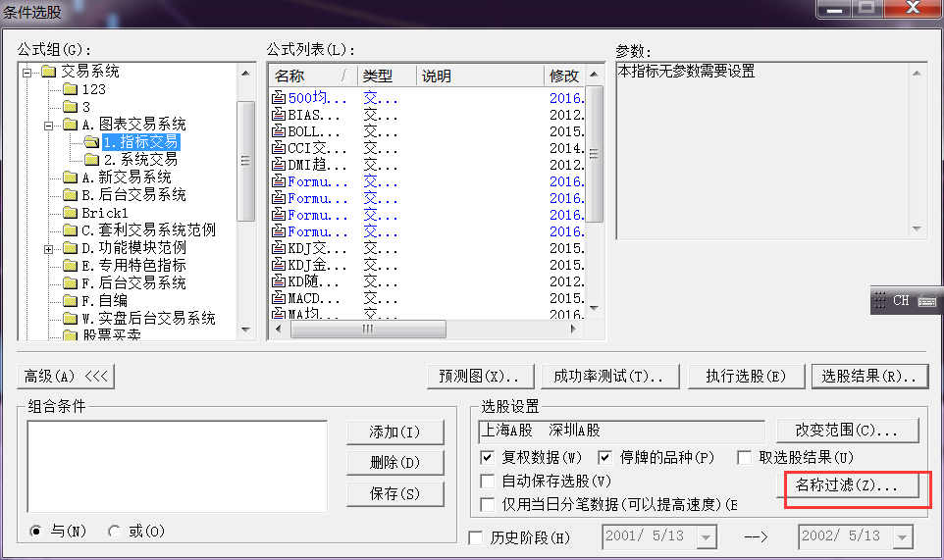
Task: Click the BOLL formula icon
Action: [x=279, y=131]
